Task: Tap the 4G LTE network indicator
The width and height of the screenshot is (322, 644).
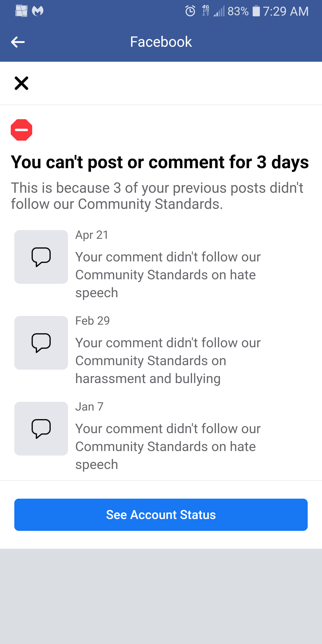Action: (x=205, y=11)
